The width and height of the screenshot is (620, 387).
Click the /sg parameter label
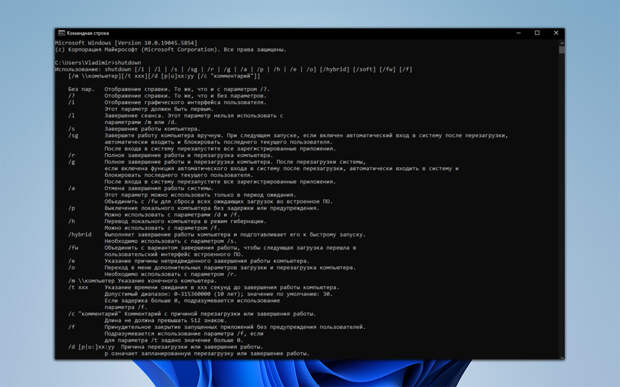click(73, 135)
